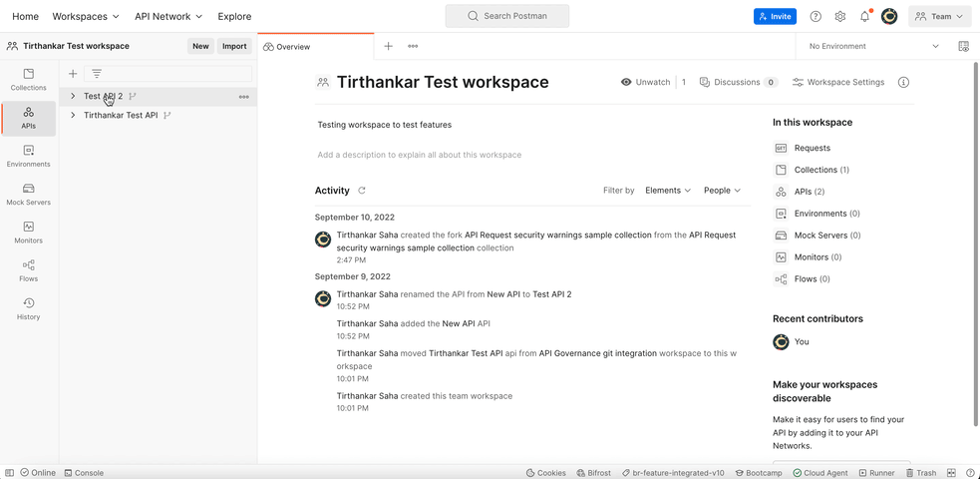Image resolution: width=980 pixels, height=479 pixels.
Task: Open the API Network dropdown menu
Action: [x=168, y=17]
